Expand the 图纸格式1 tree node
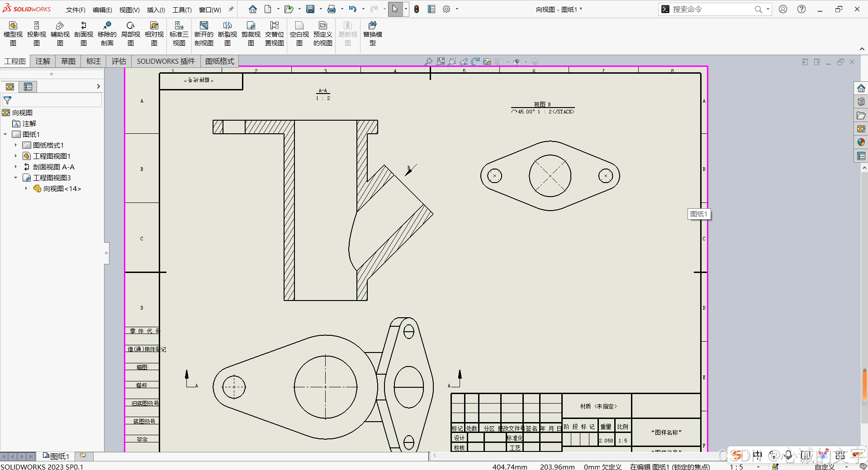868x470 pixels. tap(15, 145)
